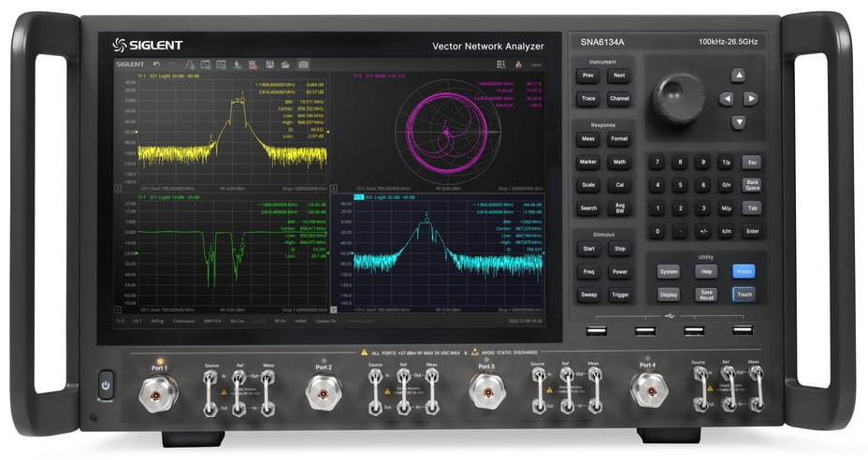Push the +/- sign key on the keypad
The height and width of the screenshot is (460, 868).
[x=703, y=231]
